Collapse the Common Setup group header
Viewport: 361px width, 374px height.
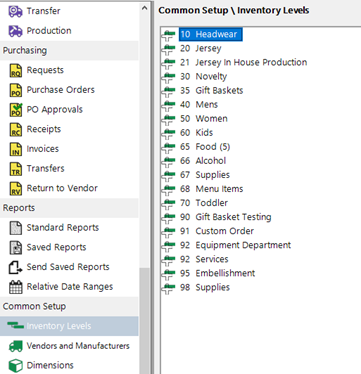(x=69, y=306)
